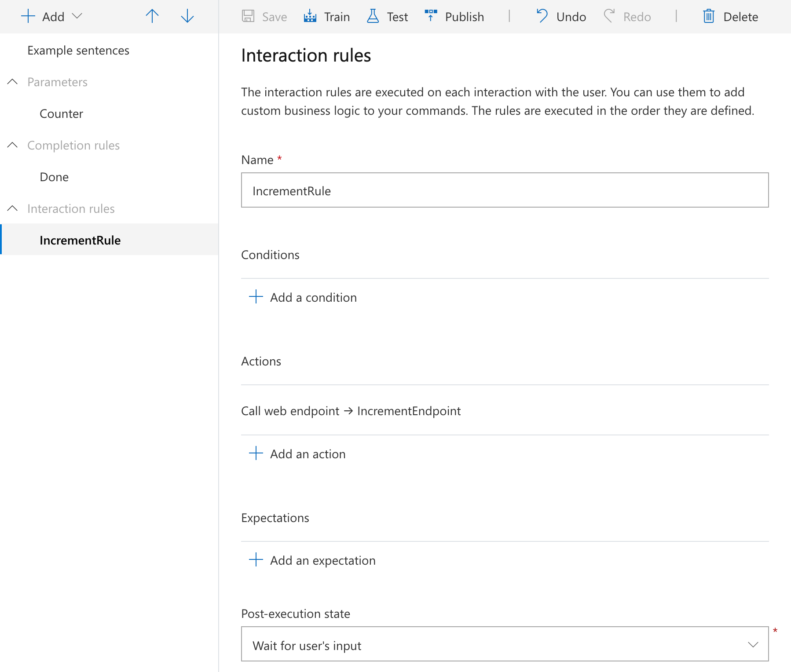Open the Done completion rule

(54, 177)
